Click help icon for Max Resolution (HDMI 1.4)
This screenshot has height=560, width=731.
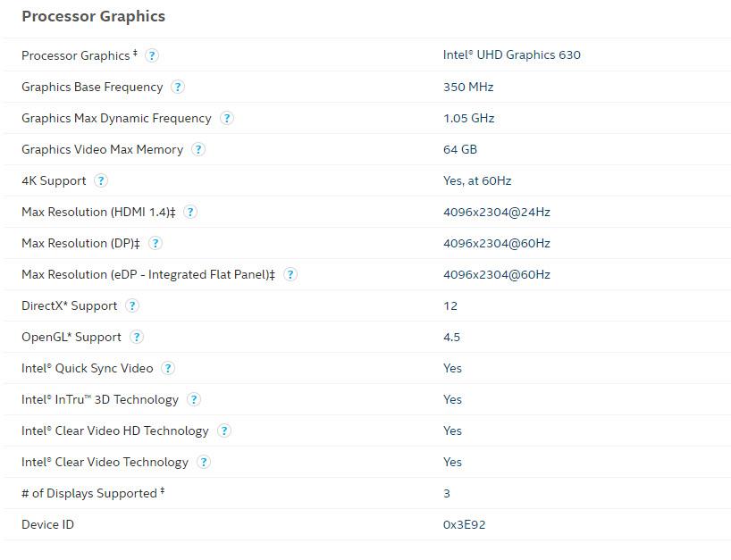coord(190,212)
